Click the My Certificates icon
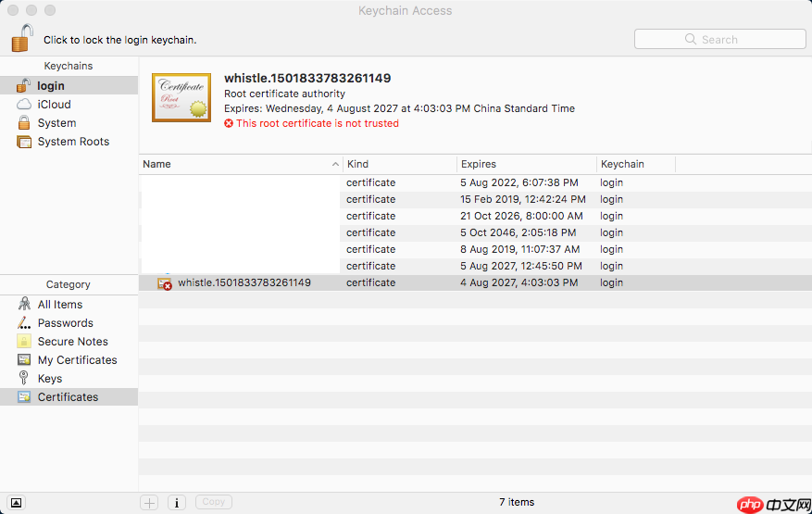The width and height of the screenshot is (812, 514). coord(24,359)
